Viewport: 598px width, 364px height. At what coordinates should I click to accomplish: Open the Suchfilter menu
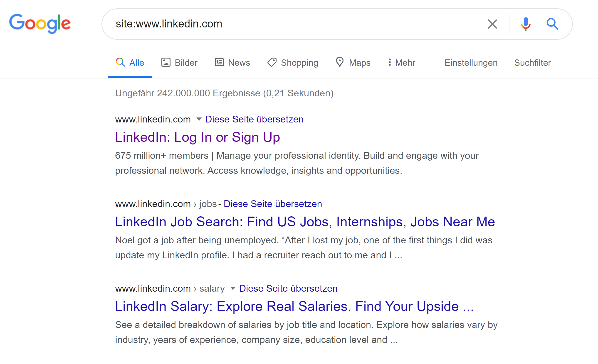[x=532, y=62]
